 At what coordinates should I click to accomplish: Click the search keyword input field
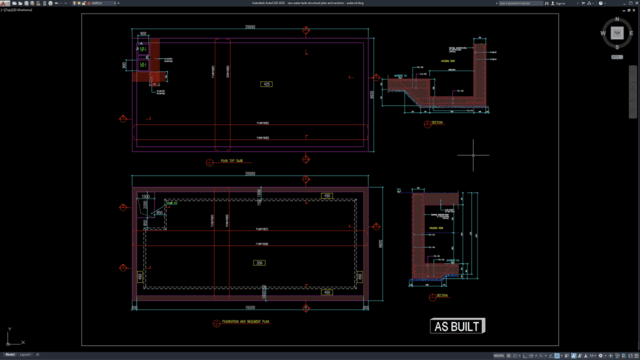[x=521, y=3]
